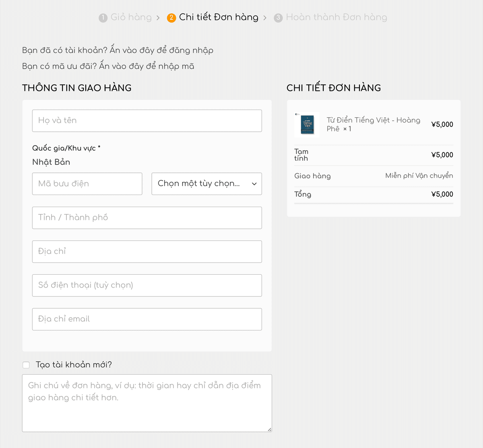Click the dropdown chevron arrow for prefecture
483x448 pixels.
point(254,184)
